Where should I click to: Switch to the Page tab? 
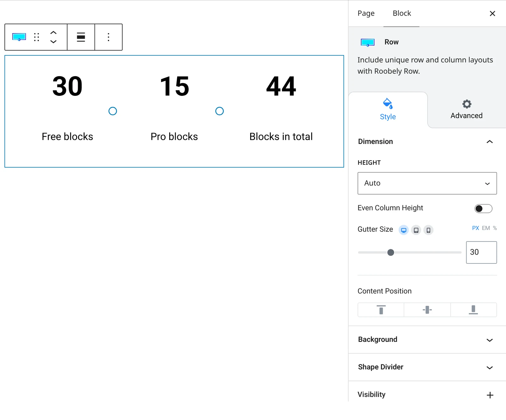pyautogui.click(x=366, y=13)
